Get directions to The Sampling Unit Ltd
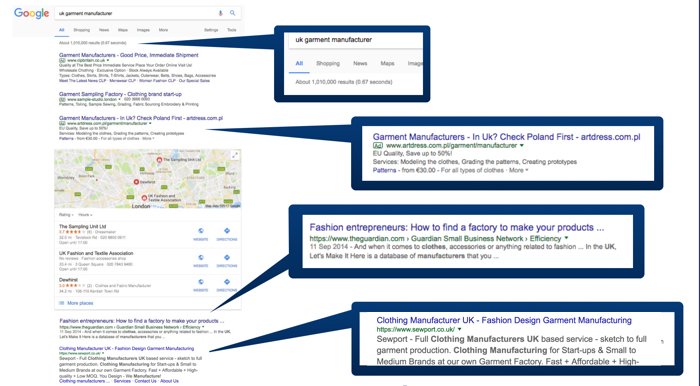This screenshot has height=386, width=700. click(x=227, y=234)
